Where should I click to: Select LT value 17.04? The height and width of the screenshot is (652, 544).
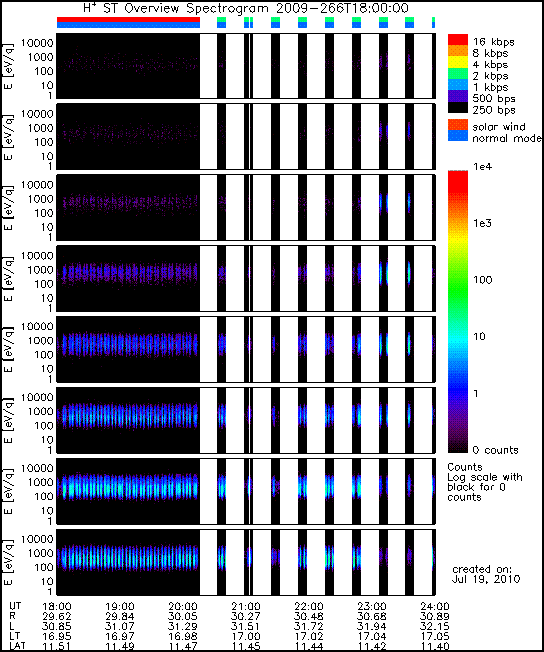pyautogui.click(x=371, y=637)
